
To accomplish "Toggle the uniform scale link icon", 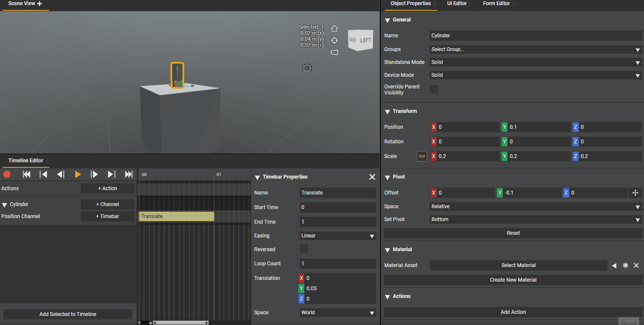I will click(x=422, y=156).
